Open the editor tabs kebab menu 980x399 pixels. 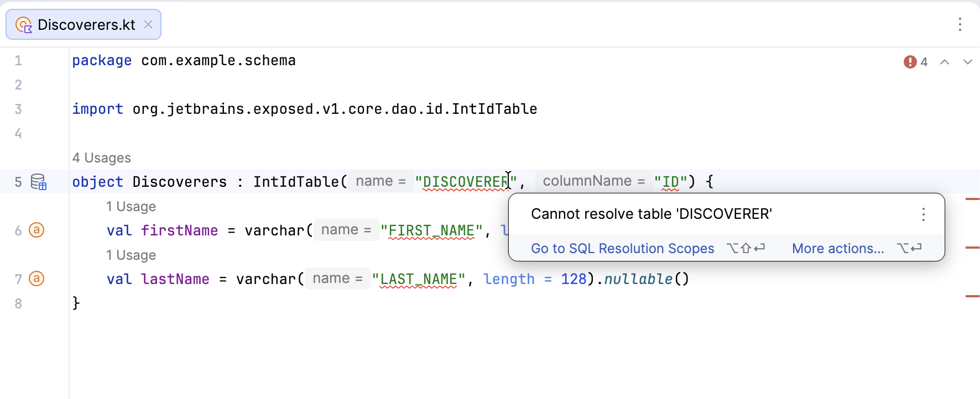pyautogui.click(x=960, y=24)
